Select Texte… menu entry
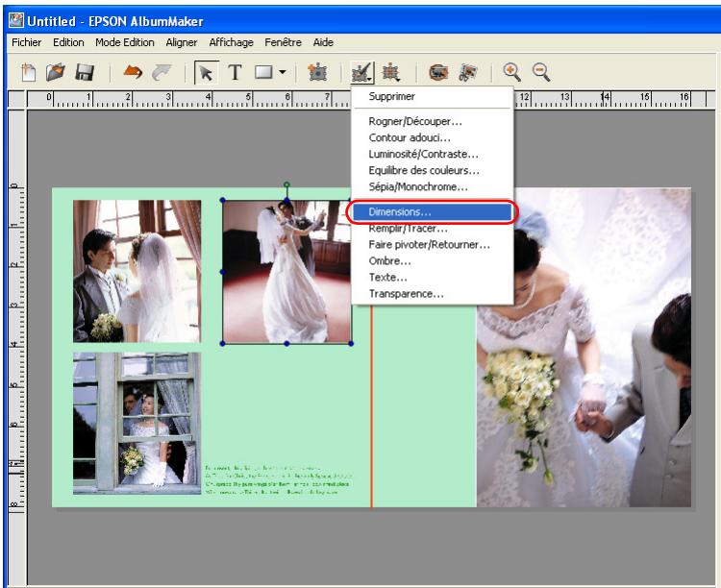 [433, 278]
